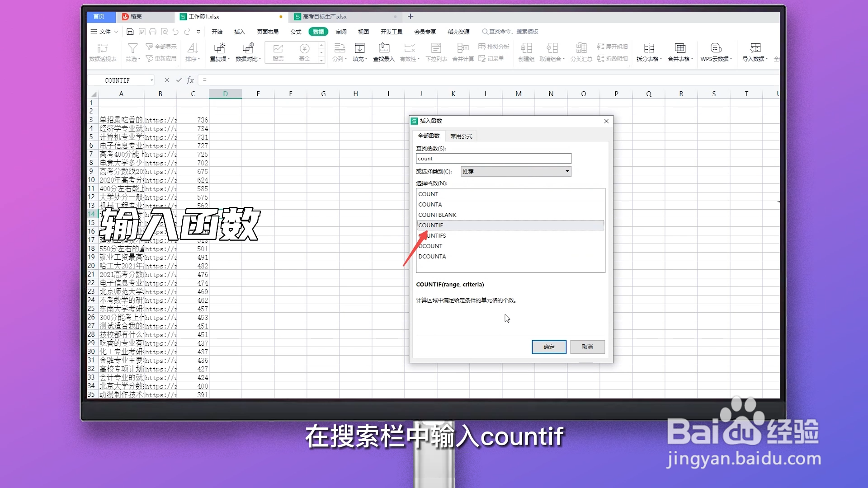Click the 下拉列表 dropdown list icon
Viewport: 868px width, 488px height.
(x=436, y=52)
